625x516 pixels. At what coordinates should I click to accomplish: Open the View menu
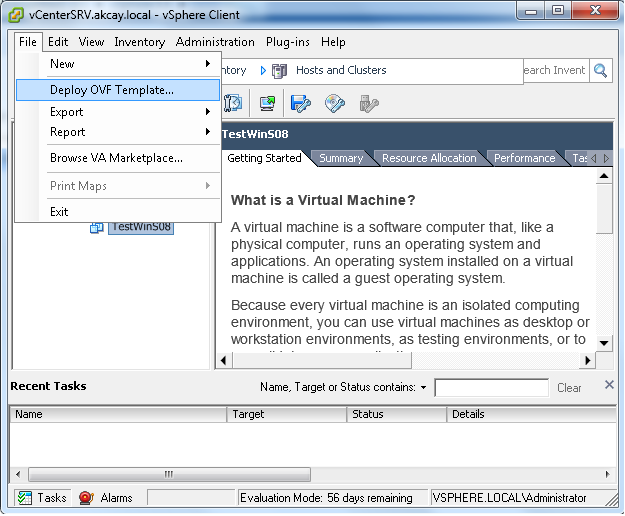click(x=91, y=42)
